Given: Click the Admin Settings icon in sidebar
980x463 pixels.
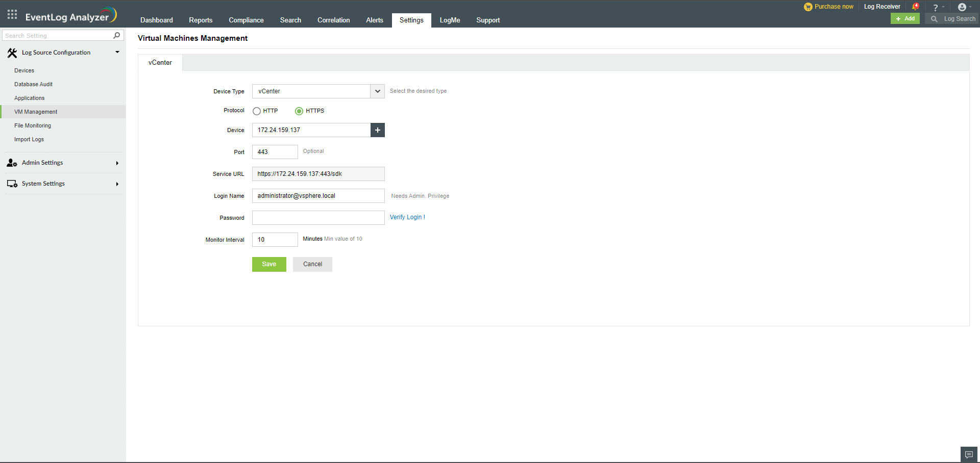Looking at the screenshot, I should [x=12, y=163].
